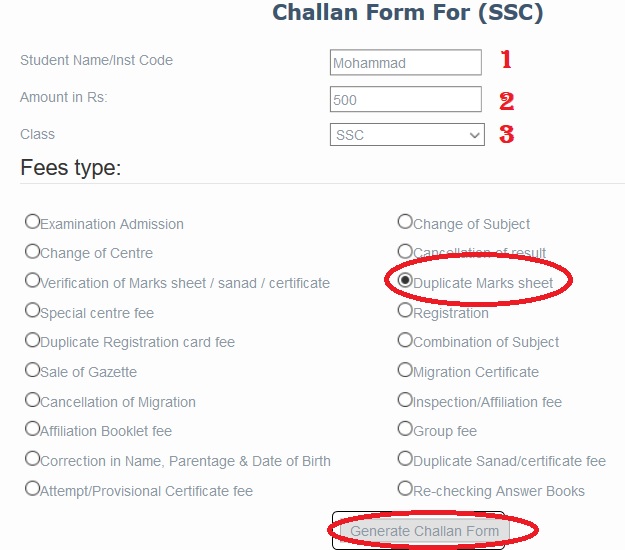This screenshot has height=550, width=625.
Task: Select Correction in Name, Parentage option
Action: 33,459
